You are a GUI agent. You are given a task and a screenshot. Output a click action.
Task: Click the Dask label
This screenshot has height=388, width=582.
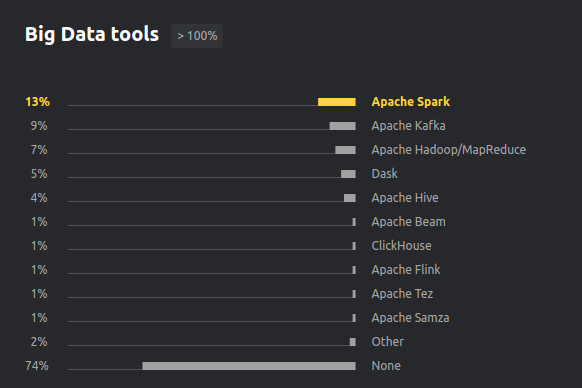tap(385, 174)
